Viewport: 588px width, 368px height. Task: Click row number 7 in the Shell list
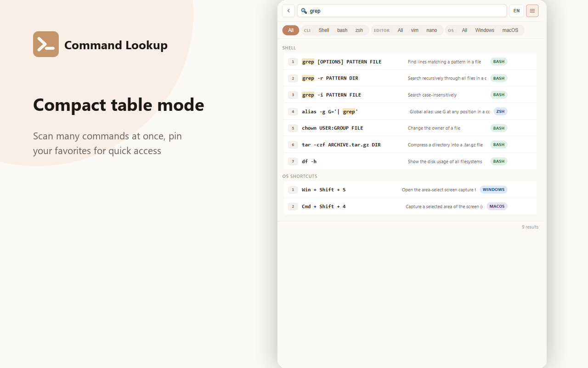tap(293, 161)
